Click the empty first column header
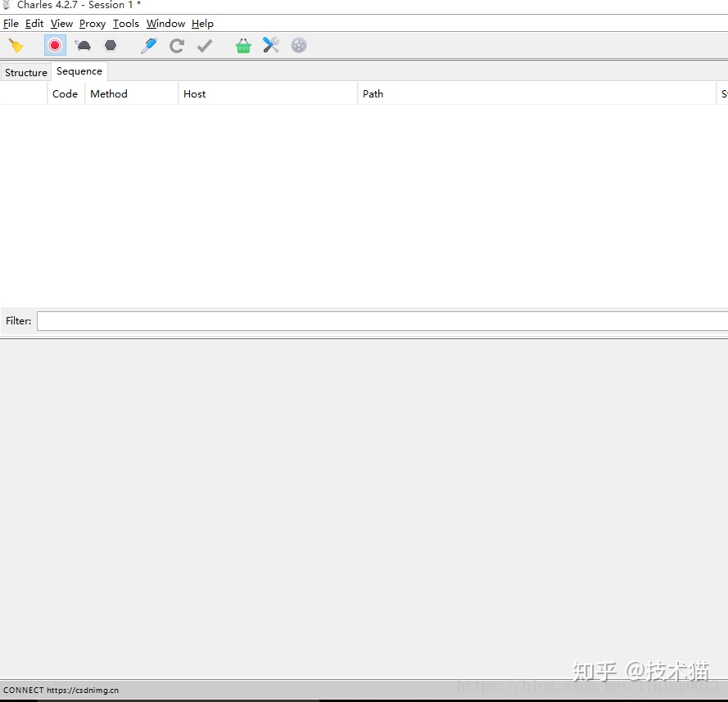Image resolution: width=728 pixels, height=702 pixels. (24, 93)
